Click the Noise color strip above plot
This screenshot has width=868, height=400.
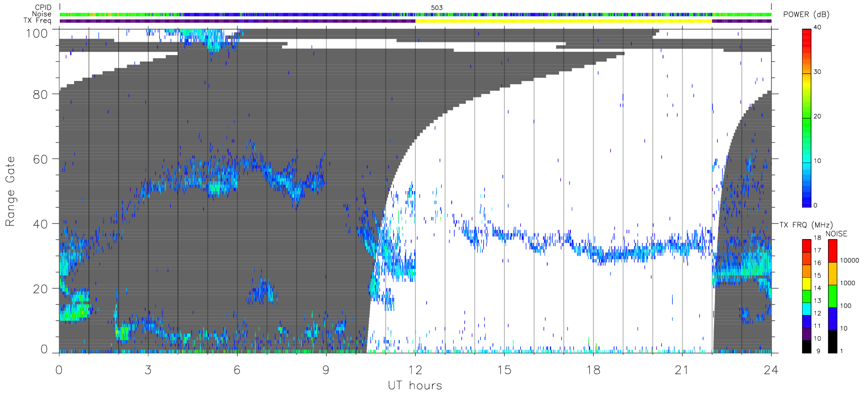click(415, 15)
